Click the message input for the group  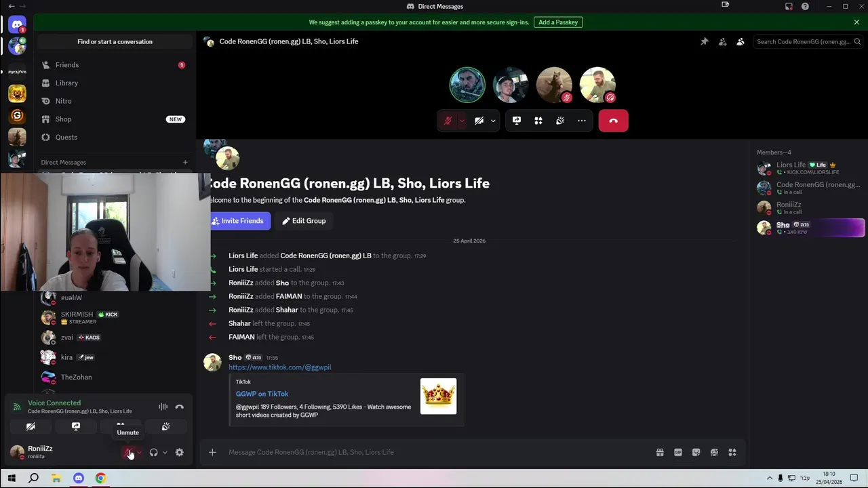point(434,452)
